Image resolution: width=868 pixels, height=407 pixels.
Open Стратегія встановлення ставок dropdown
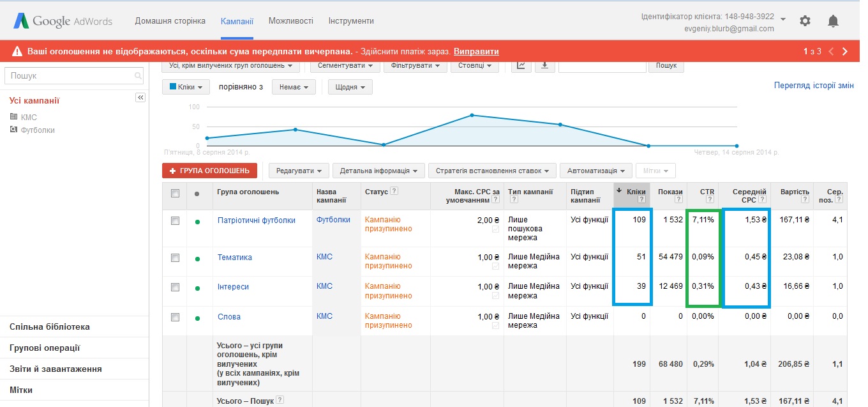[492, 171]
